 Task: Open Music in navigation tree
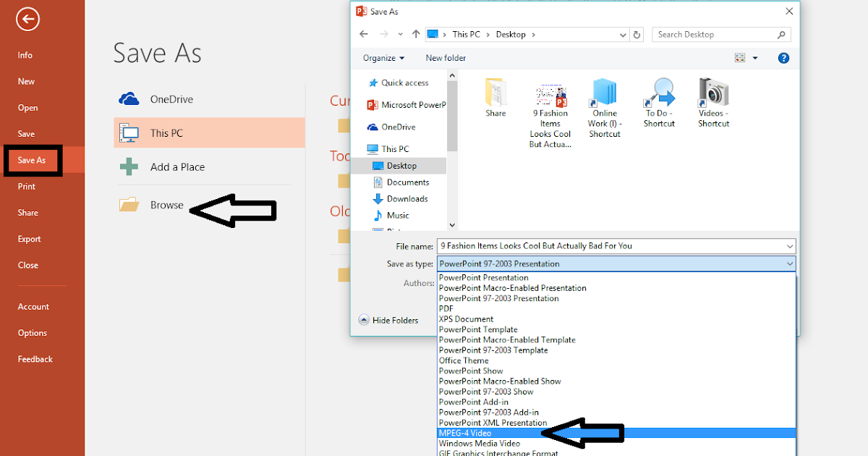pyautogui.click(x=391, y=216)
